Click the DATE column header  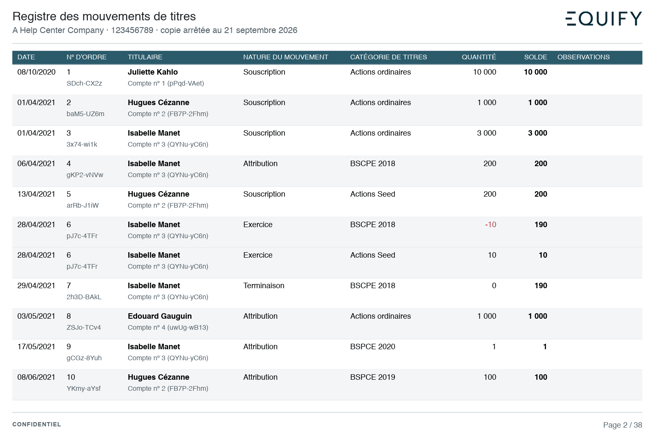click(x=26, y=57)
